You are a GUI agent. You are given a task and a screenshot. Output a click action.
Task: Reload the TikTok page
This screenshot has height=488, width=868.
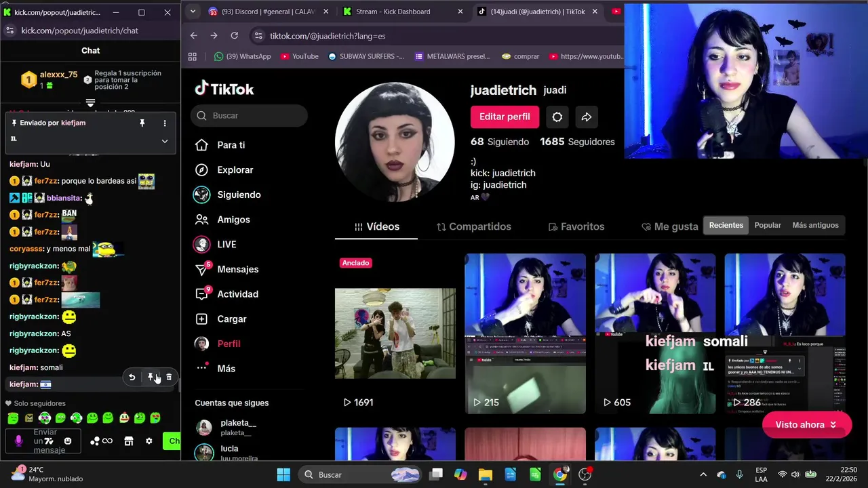point(235,36)
